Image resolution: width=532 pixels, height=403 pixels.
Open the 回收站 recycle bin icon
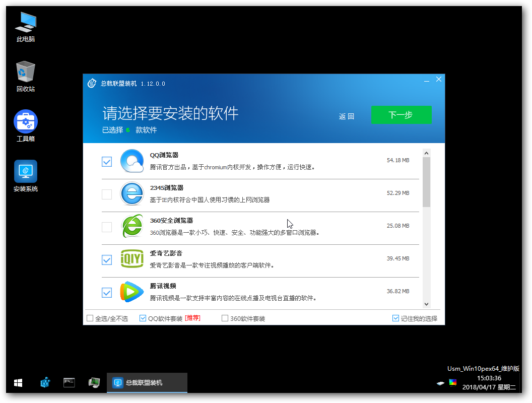pyautogui.click(x=26, y=77)
